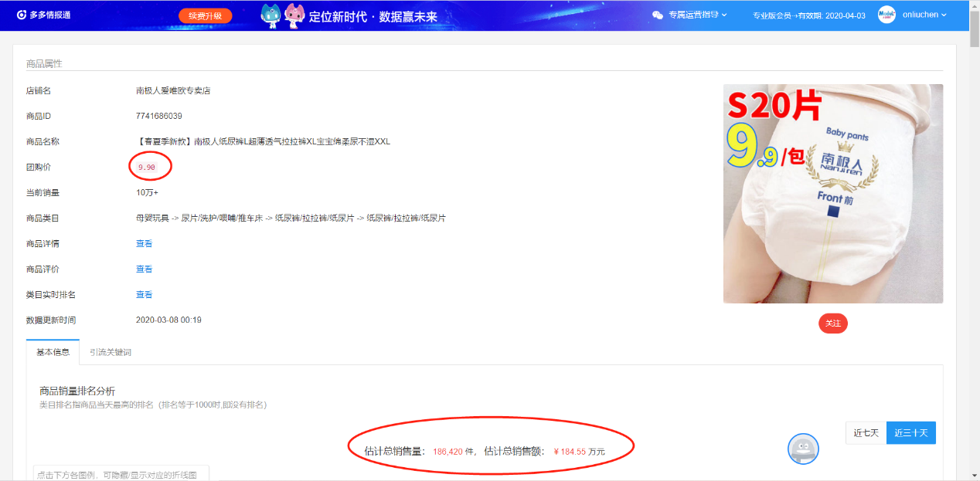Click the 数据更新时间 field label
The height and width of the screenshot is (481, 980).
coord(51,320)
